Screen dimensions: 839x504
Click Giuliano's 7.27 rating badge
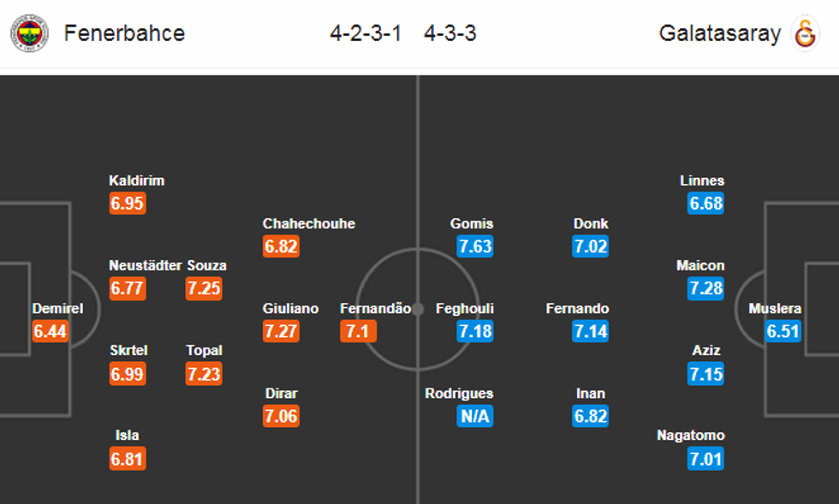281,331
